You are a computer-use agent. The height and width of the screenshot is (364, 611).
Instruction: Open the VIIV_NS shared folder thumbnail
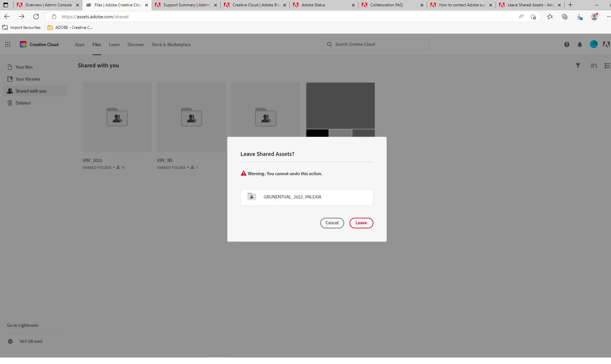click(x=191, y=117)
